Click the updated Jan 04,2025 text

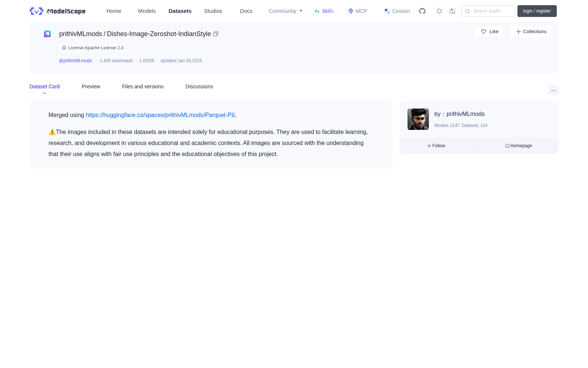tap(181, 61)
